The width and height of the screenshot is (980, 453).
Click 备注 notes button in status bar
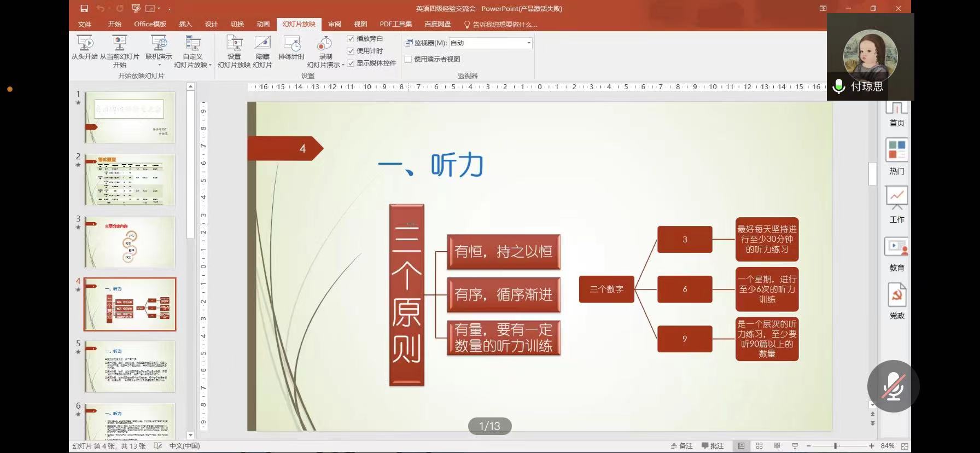pos(682,446)
